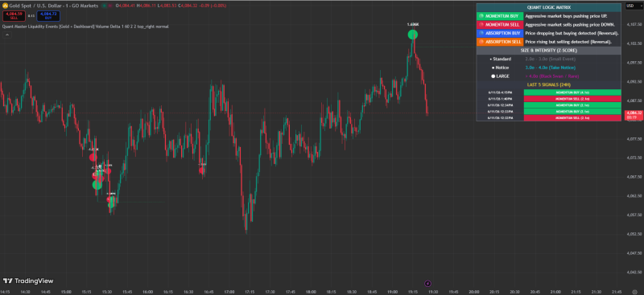Select the Quant Master Liquidity Events indicator legend
Screen dimensions: 644x295
pyautogui.click(x=85, y=27)
